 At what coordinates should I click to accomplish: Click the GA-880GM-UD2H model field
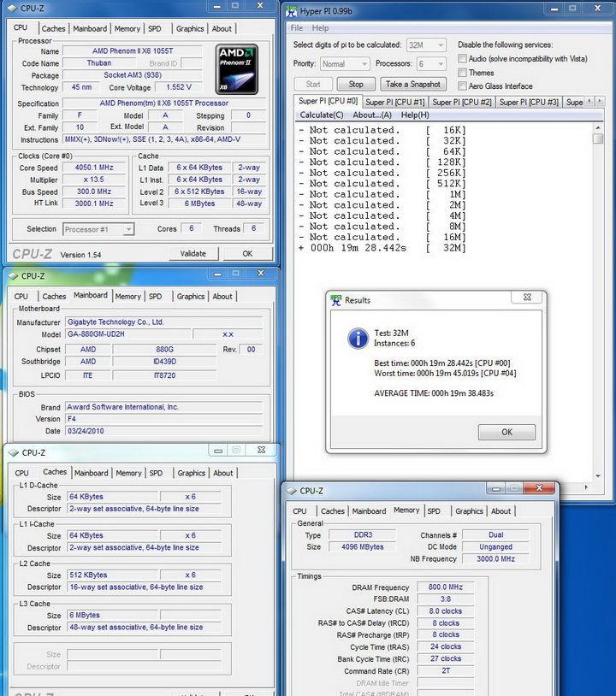click(x=128, y=333)
